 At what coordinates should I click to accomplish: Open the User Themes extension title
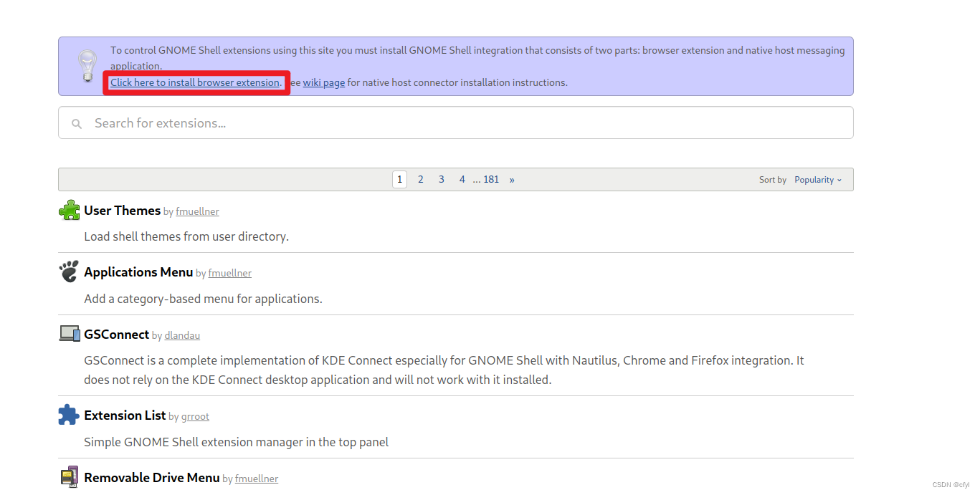(122, 210)
